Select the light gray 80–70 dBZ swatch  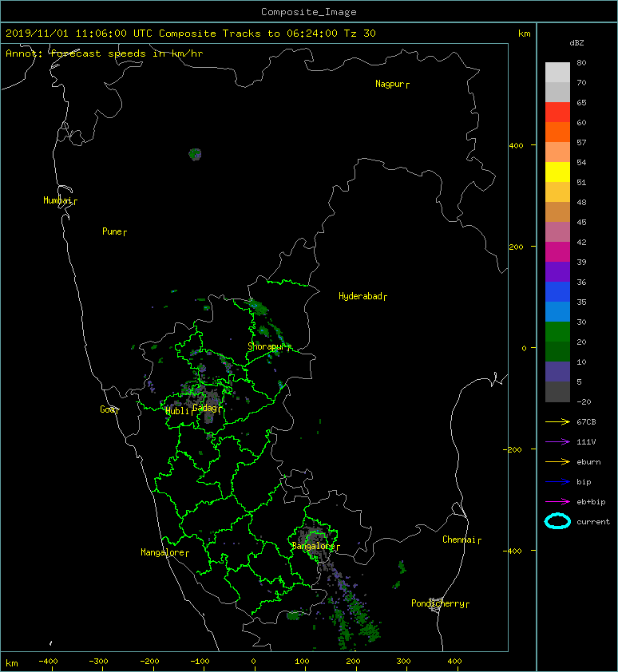pos(557,72)
